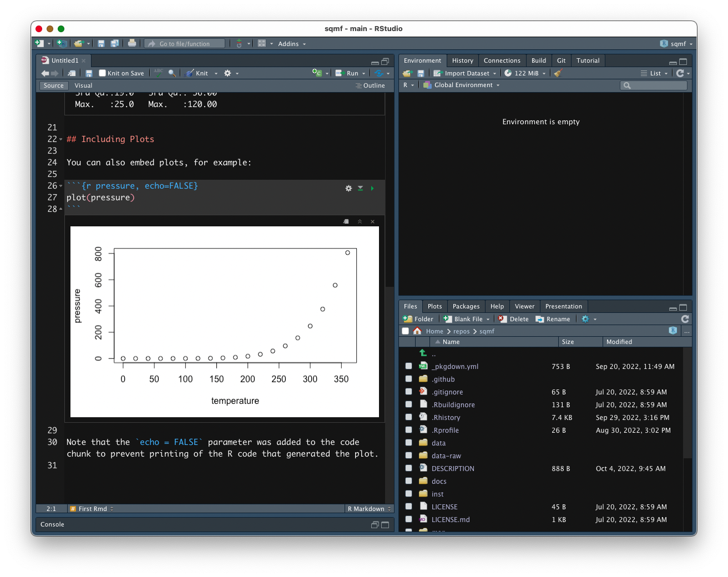This screenshot has width=728, height=577.
Task: Click the Create a Project icon
Action: [x=62, y=43]
